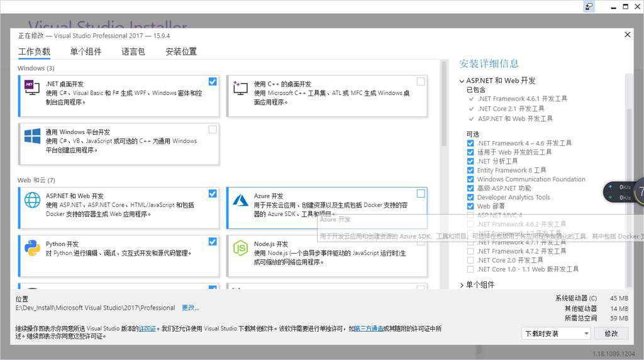Viewport: 644px width, 360px height.
Task: Check .NET Core 2.0 开发工具 option
Action: [x=470, y=260]
